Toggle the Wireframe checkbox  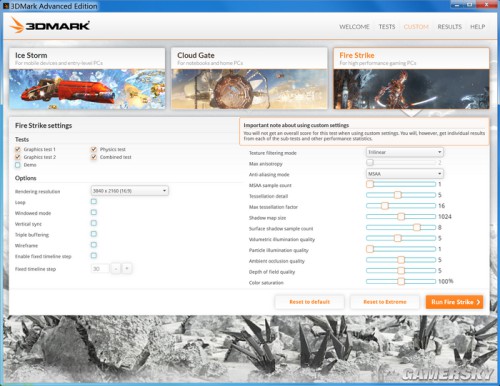(94, 245)
